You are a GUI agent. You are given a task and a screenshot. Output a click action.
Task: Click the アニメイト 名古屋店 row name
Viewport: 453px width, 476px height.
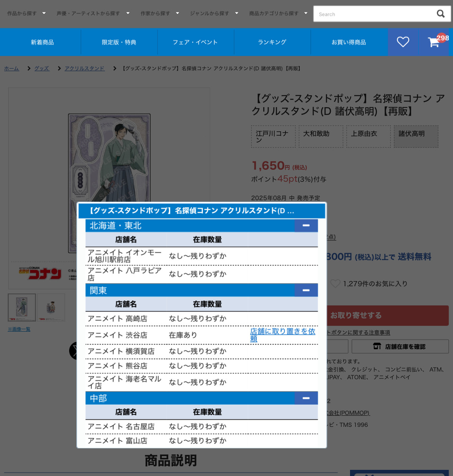[x=121, y=426]
